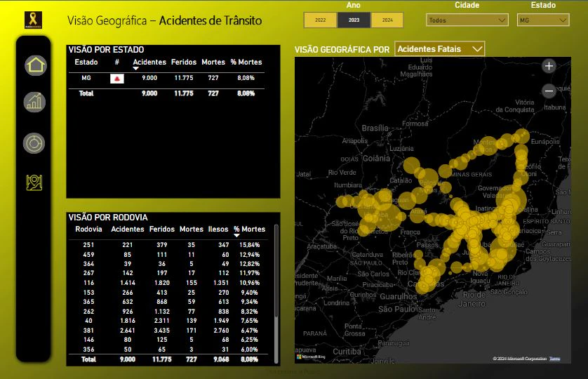Image resolution: width=588 pixels, height=379 pixels.
Task: Open the Cidade dropdown showing Todos
Action: pyautogui.click(x=467, y=20)
